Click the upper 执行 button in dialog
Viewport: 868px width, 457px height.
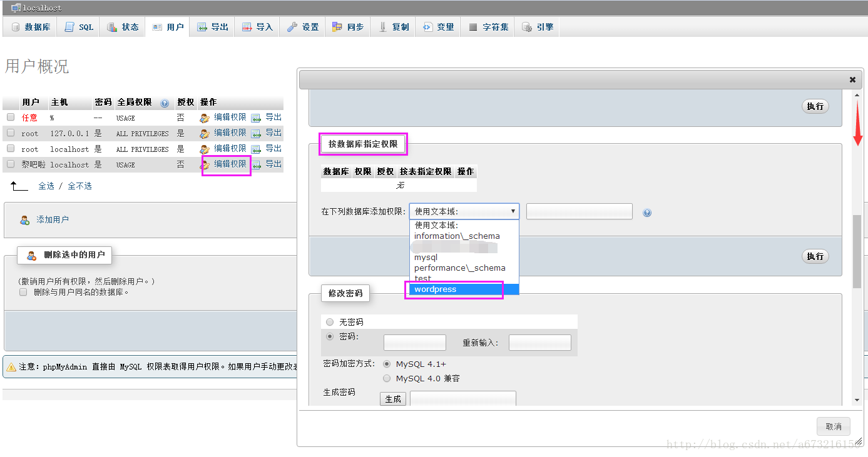pos(815,106)
